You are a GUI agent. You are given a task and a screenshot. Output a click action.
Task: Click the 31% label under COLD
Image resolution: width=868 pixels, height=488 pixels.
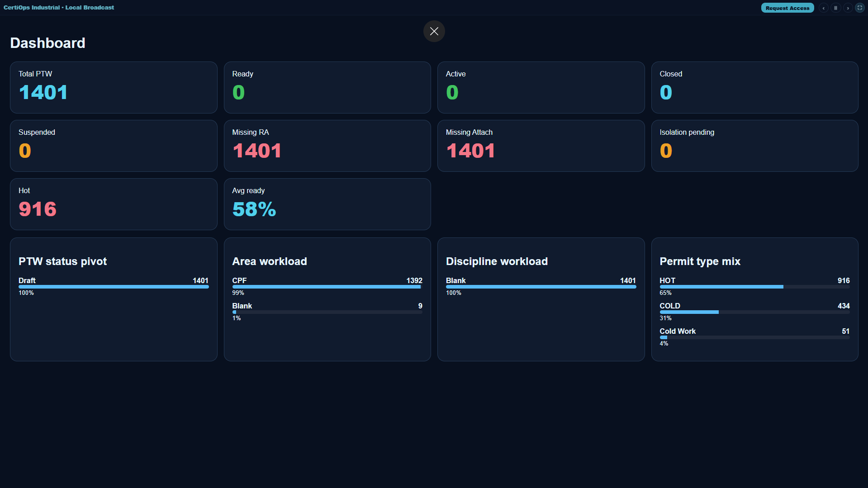point(665,318)
